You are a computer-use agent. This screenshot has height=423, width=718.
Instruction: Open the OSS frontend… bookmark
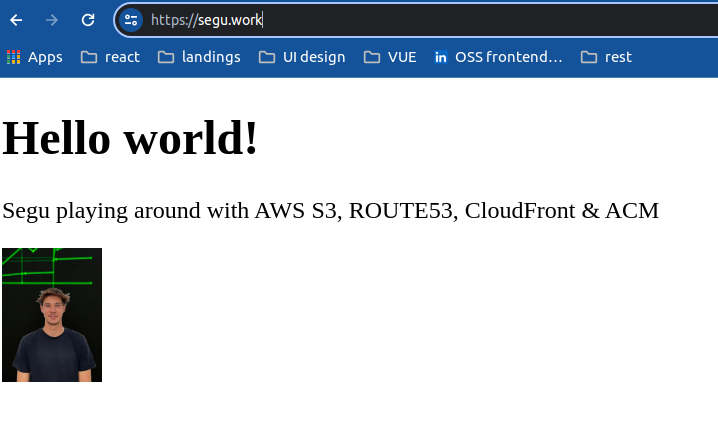(x=508, y=57)
